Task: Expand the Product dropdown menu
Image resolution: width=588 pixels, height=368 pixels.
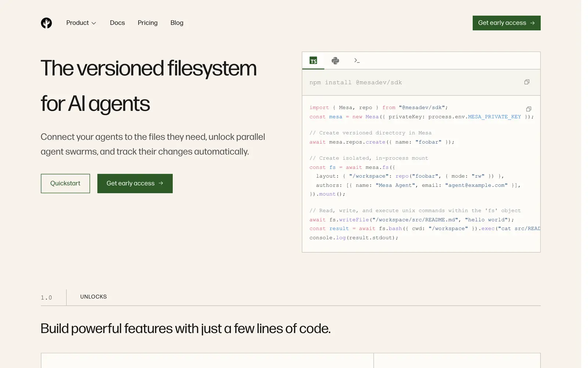Action: pyautogui.click(x=81, y=23)
